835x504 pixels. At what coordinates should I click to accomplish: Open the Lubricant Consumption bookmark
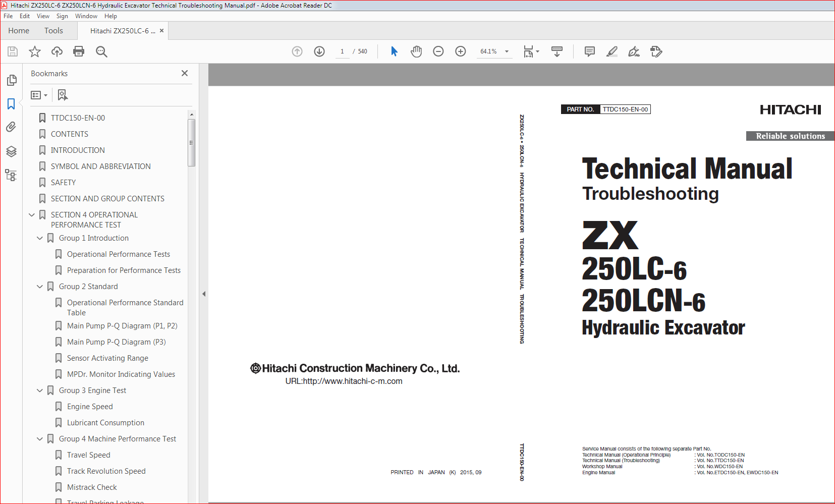pos(105,423)
